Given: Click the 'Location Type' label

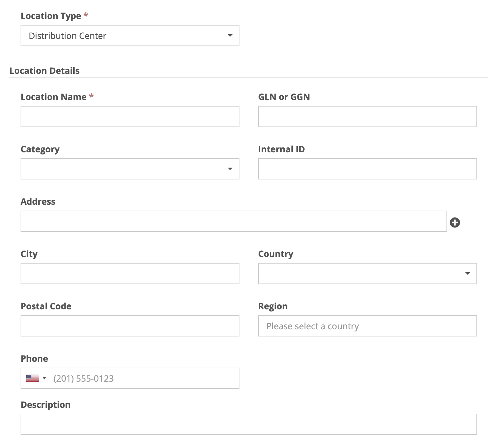Looking at the screenshot, I should 51,16.
